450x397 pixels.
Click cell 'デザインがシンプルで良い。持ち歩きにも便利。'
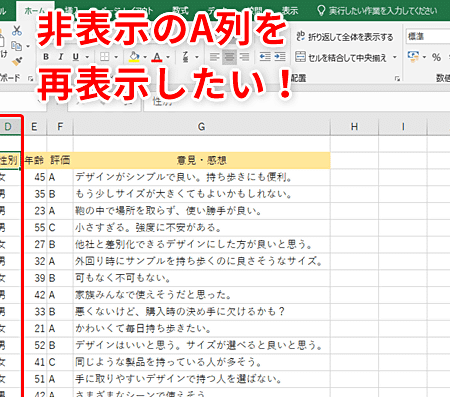coord(202,177)
